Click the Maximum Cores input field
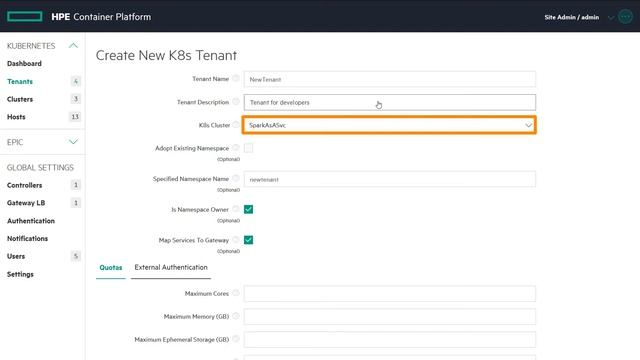The height and width of the screenshot is (360, 640). [390, 293]
